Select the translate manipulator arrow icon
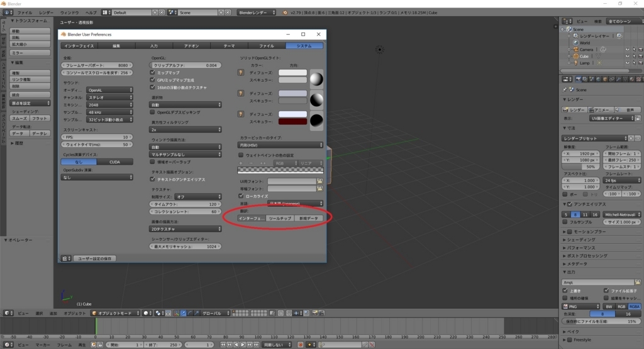 pos(183,313)
